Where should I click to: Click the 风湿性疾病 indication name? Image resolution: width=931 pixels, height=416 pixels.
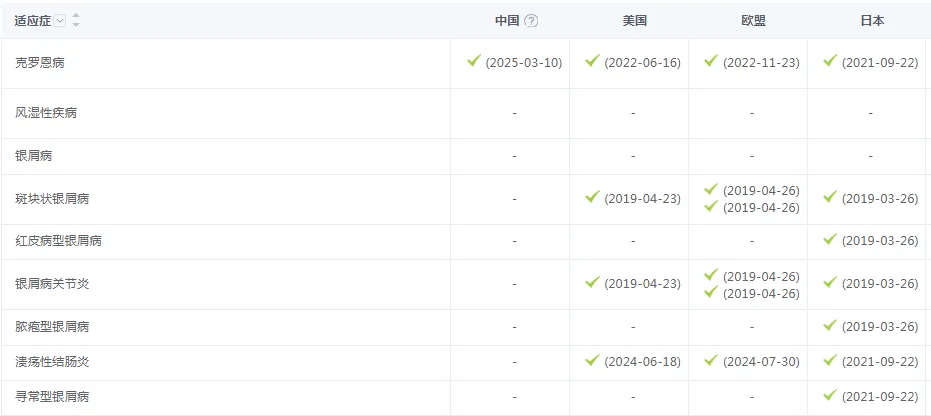(47, 113)
